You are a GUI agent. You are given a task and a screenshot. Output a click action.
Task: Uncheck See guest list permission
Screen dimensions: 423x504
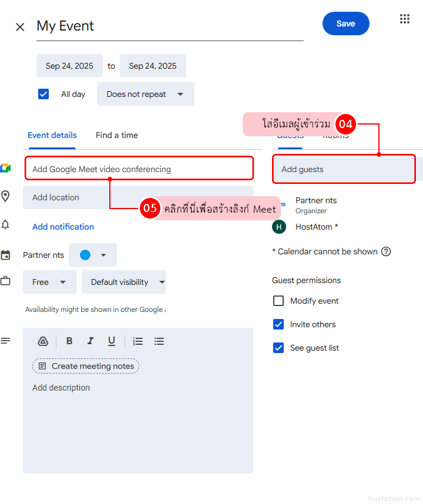point(278,348)
